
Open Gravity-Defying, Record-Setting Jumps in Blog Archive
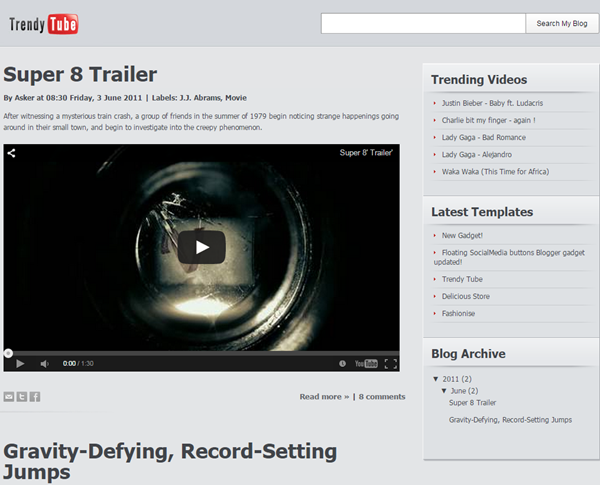click(x=510, y=420)
